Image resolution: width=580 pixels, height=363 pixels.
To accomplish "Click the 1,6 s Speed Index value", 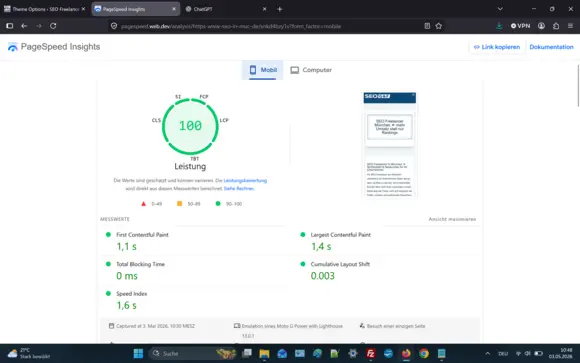I will 127,306.
